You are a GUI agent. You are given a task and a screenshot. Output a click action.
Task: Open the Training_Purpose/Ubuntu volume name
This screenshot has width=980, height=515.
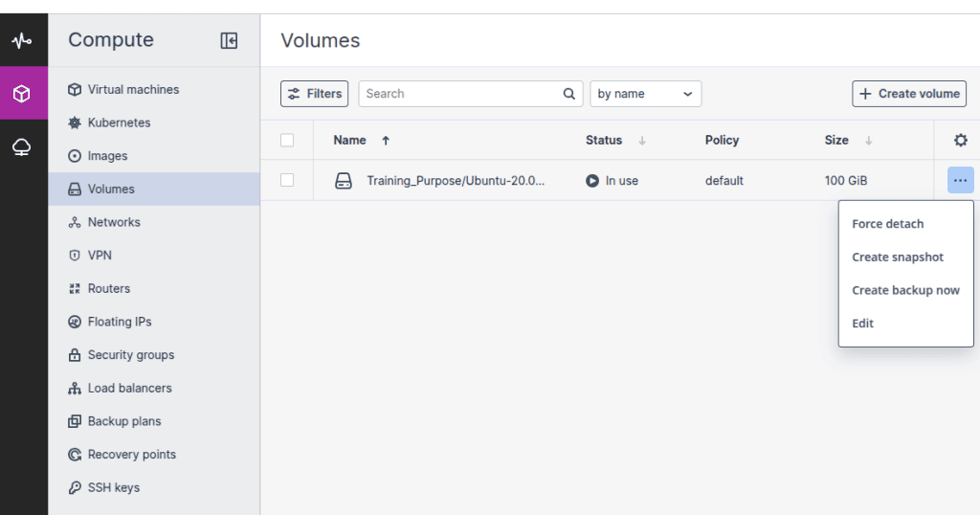click(456, 181)
